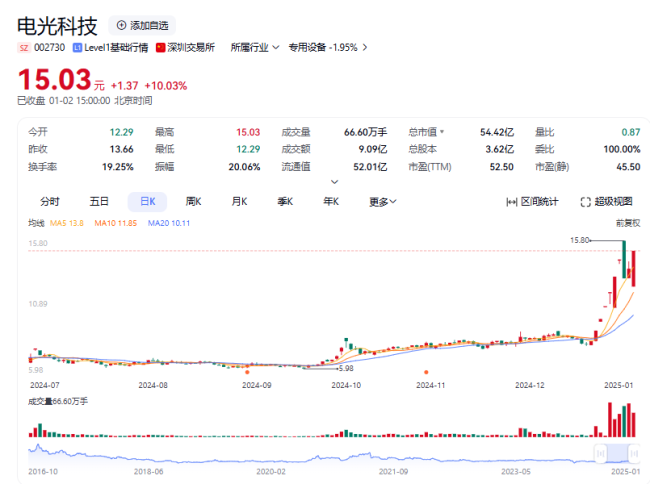Open the 超级视图 super view button

click(606, 202)
